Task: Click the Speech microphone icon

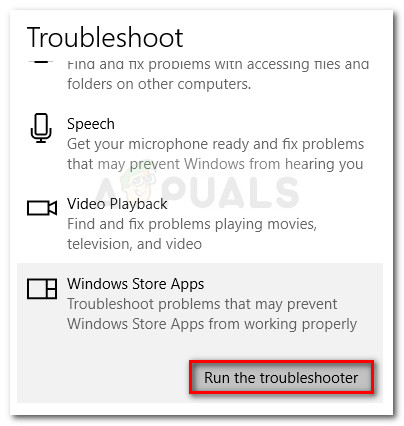Action: [41, 128]
